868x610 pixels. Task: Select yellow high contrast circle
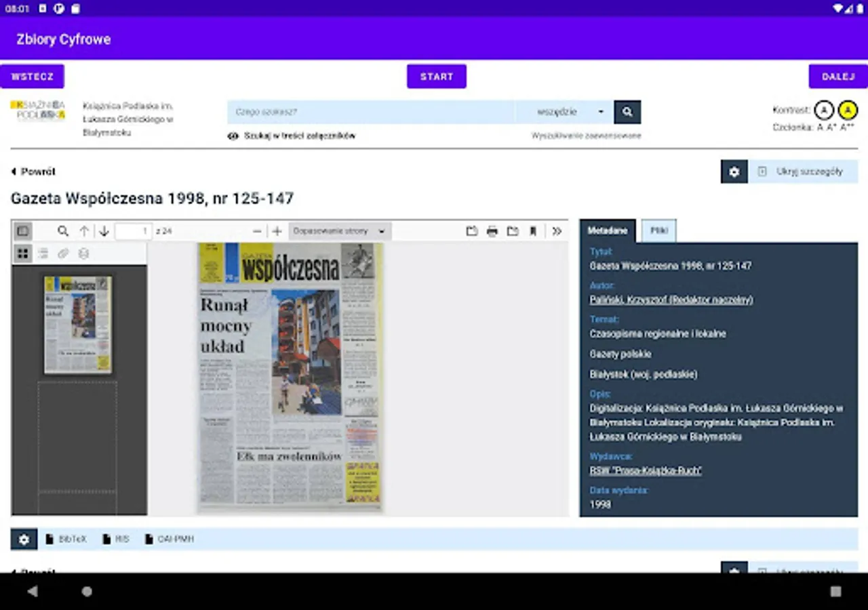(x=848, y=110)
